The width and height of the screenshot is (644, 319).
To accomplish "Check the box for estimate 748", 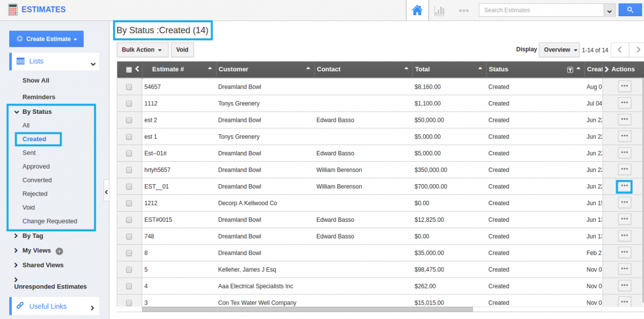I will (x=129, y=236).
